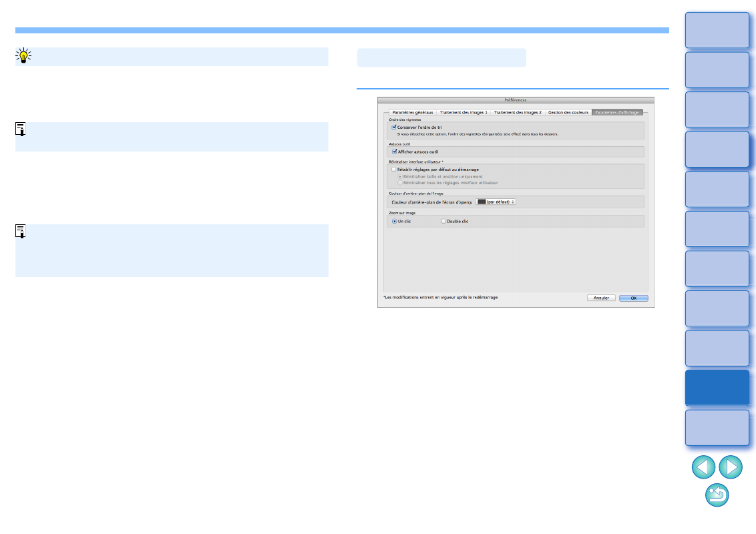Screen dimensions: 756x534
Task: Select Réinitialiser taille et position uniquement
Action: 400,177
